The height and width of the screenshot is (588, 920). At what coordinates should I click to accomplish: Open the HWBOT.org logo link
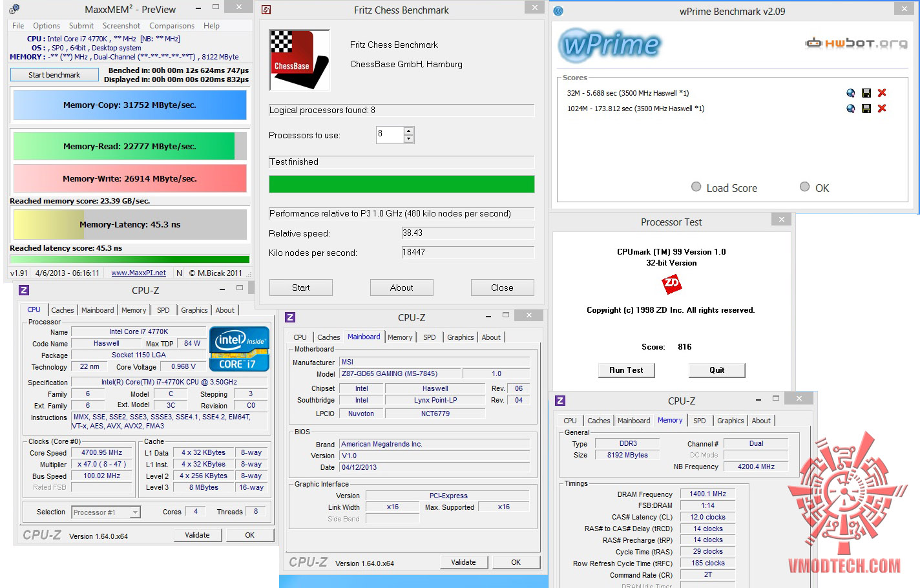856,43
